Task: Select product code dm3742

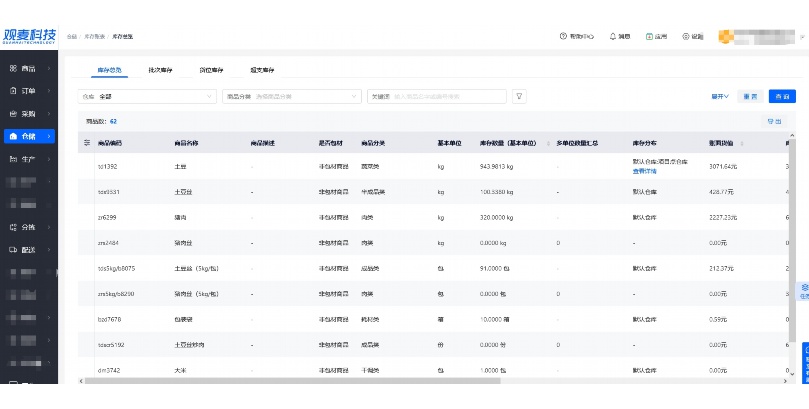Action: [109, 370]
